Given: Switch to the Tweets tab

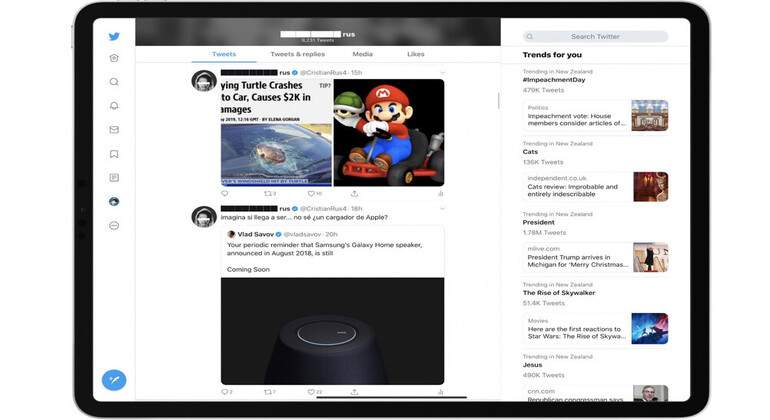Looking at the screenshot, I should pyautogui.click(x=224, y=54).
